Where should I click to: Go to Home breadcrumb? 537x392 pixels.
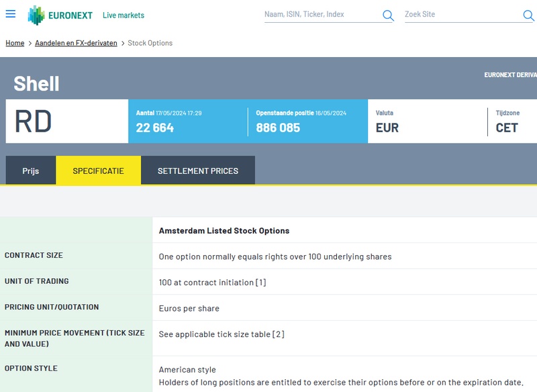coord(15,43)
